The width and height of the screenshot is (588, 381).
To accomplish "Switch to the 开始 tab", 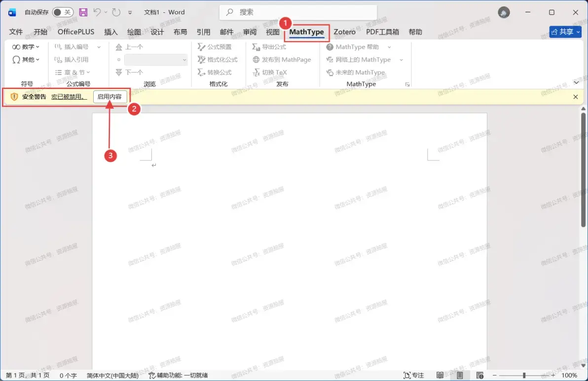I will (40, 32).
